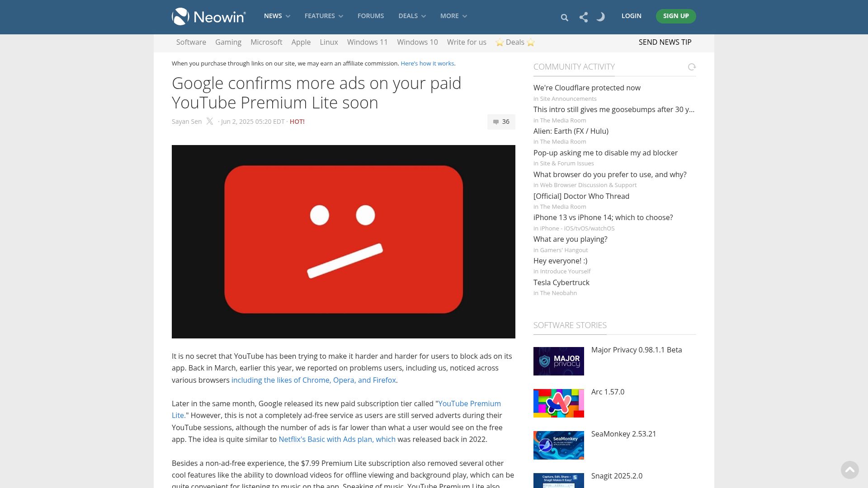Open the 36 comments bubble

pyautogui.click(x=501, y=122)
